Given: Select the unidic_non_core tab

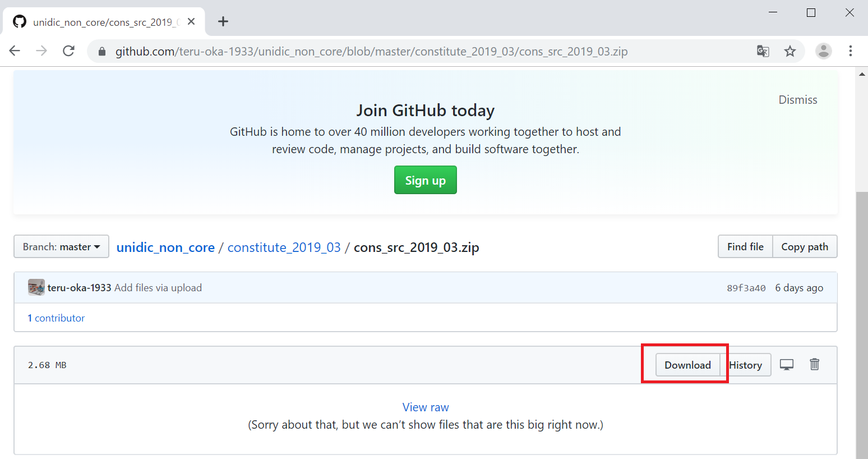Looking at the screenshot, I should 104,21.
